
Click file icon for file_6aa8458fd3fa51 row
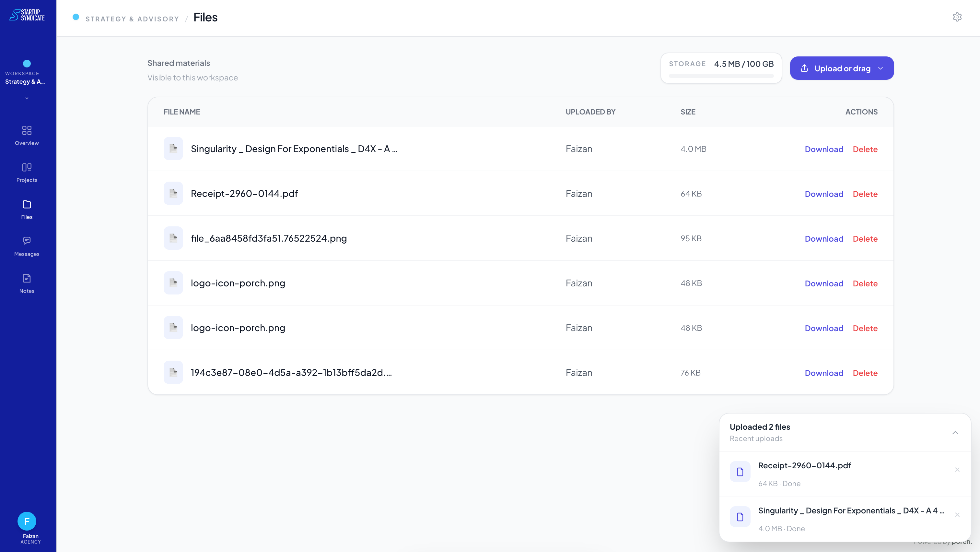click(x=173, y=238)
